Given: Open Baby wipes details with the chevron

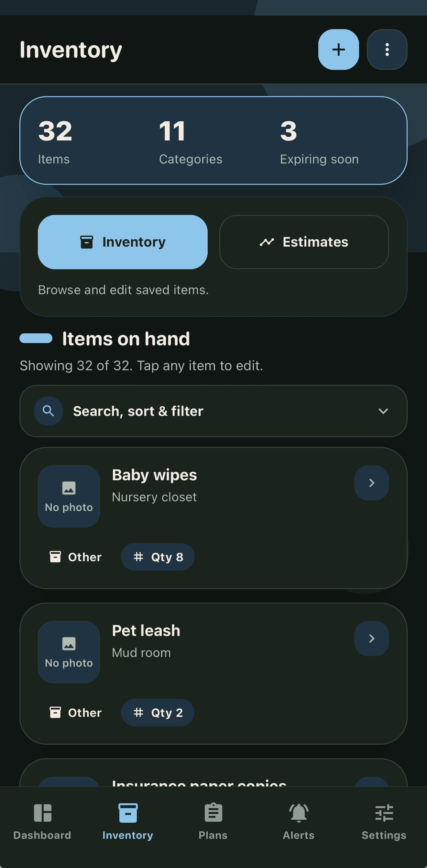Looking at the screenshot, I should [371, 483].
